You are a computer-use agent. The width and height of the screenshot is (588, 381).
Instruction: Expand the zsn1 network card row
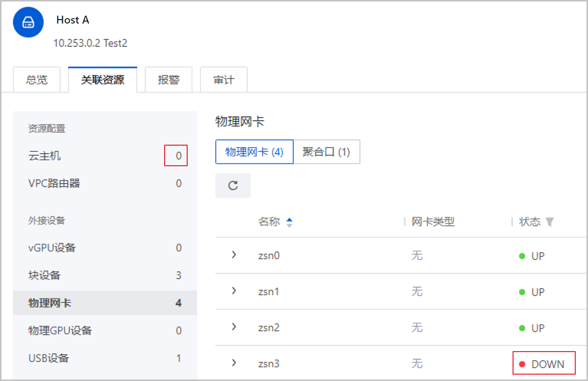pyautogui.click(x=234, y=291)
